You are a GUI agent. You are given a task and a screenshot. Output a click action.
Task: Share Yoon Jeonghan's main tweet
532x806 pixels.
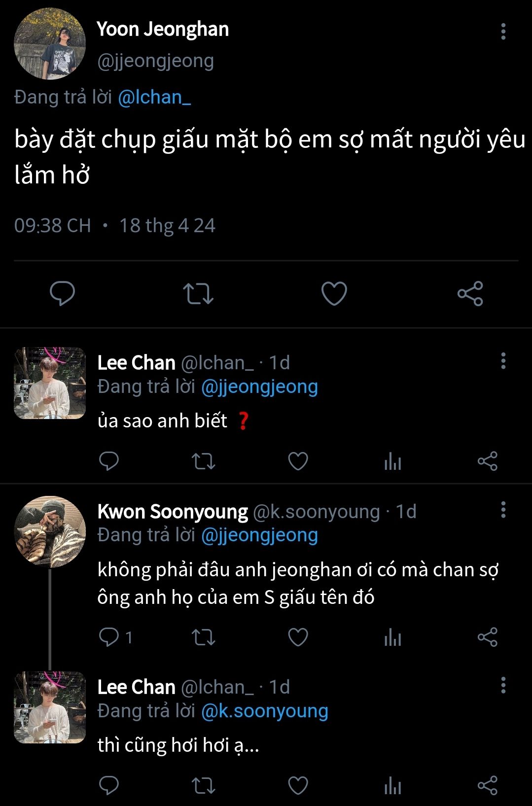[470, 293]
